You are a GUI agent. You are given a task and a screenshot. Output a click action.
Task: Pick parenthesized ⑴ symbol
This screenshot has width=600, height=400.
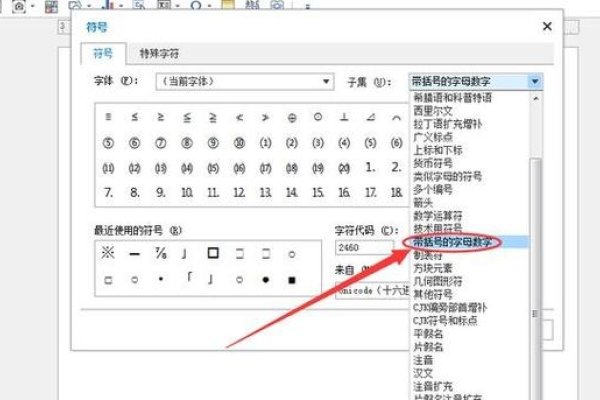266,143
